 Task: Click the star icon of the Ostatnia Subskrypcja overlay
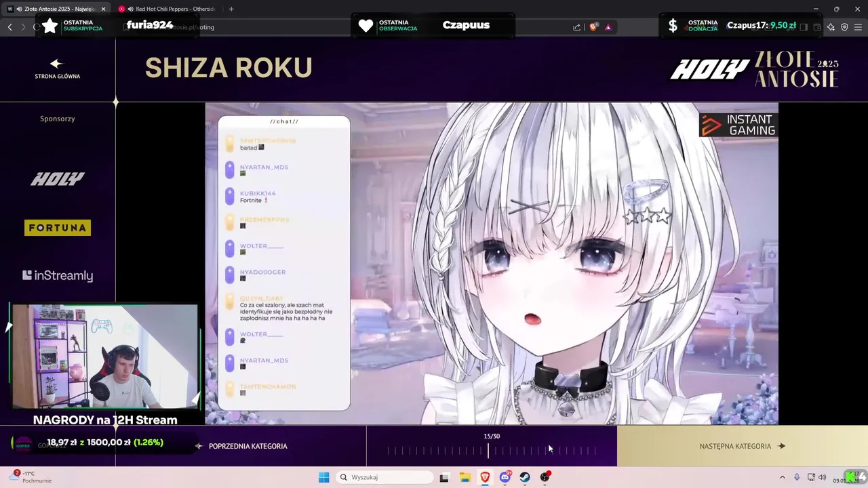[x=50, y=26]
